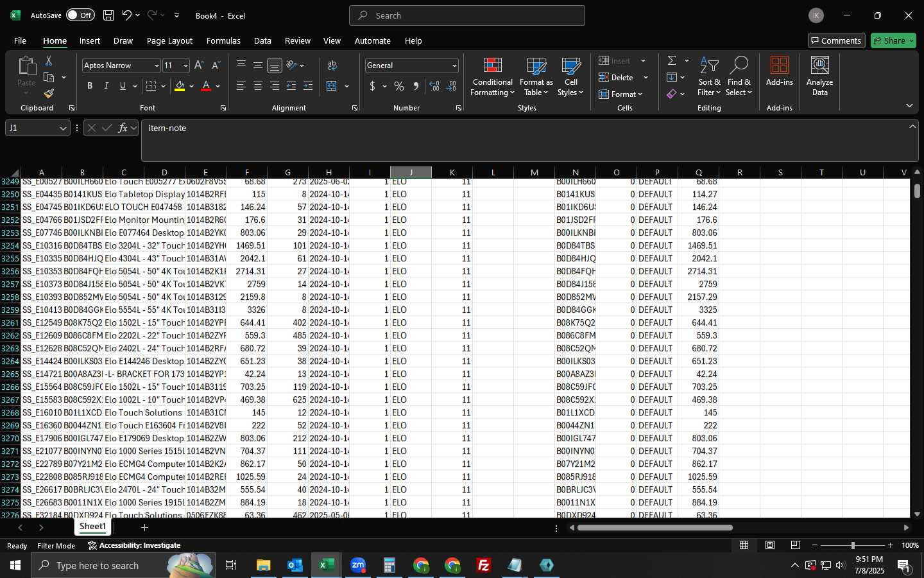Open the Add-ins button

(780, 71)
